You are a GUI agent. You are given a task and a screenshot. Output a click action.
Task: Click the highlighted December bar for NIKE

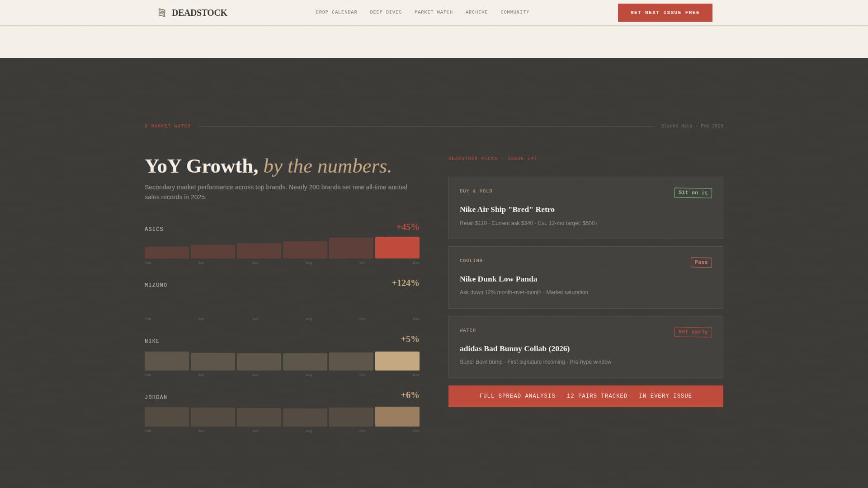(397, 361)
